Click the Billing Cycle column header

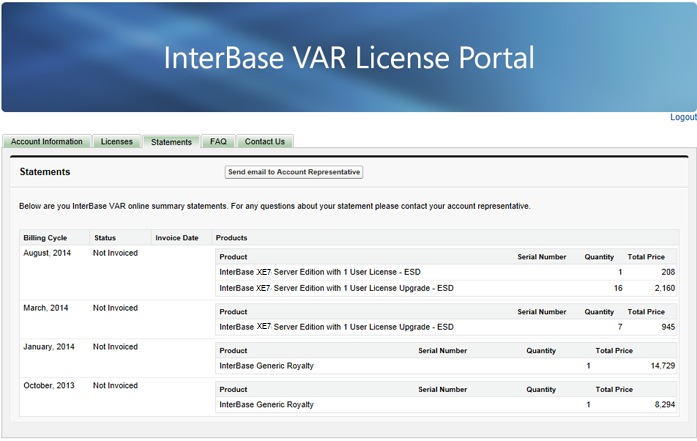pyautogui.click(x=45, y=238)
